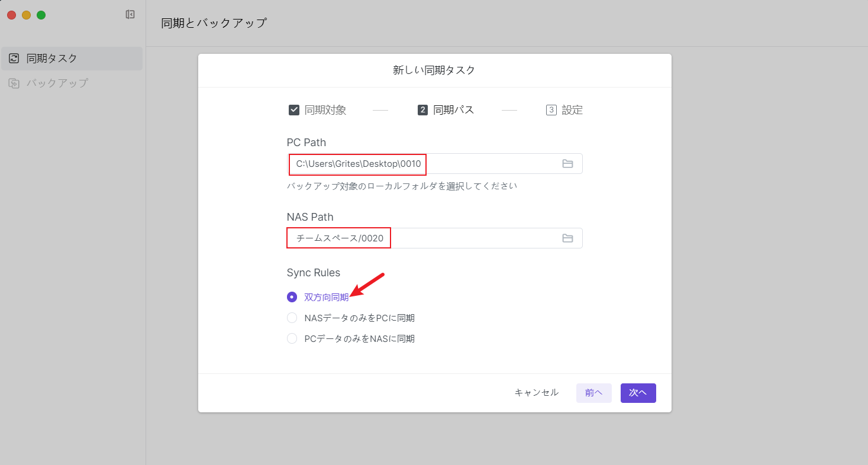Click the バックアップ icon in the sidebar
This screenshot has width=868, height=465.
14,83
